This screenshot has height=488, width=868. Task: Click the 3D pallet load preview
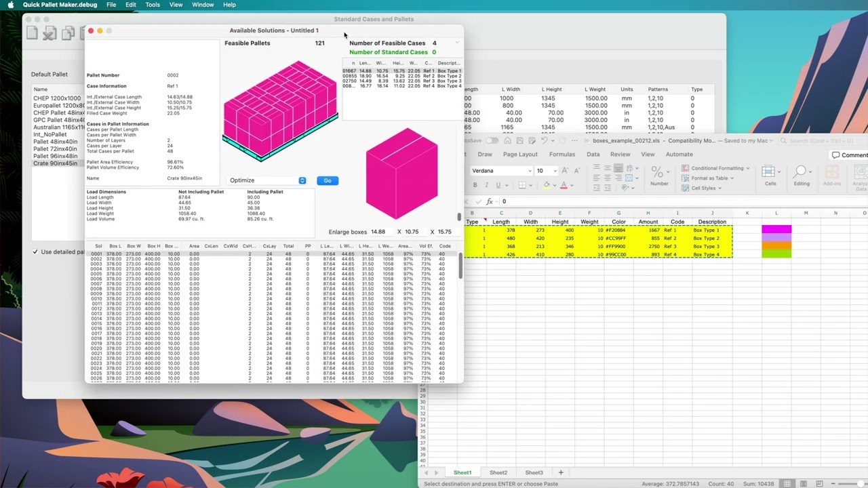[280, 110]
